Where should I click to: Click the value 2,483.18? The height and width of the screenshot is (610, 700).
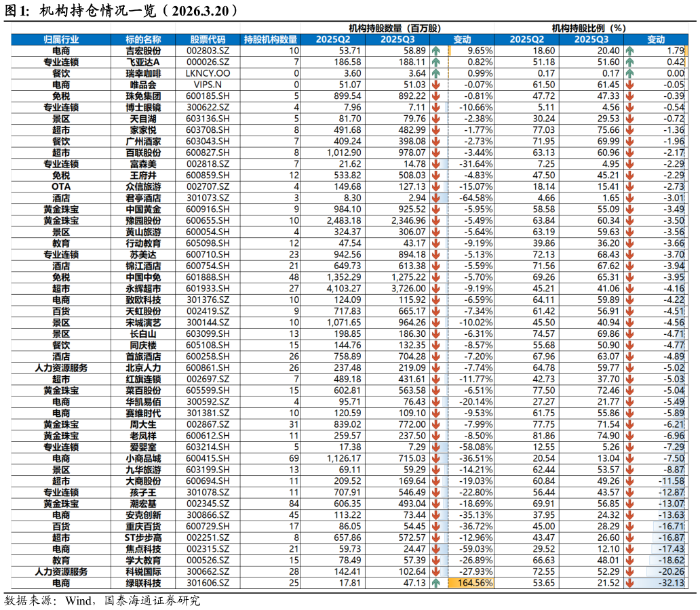click(x=344, y=221)
